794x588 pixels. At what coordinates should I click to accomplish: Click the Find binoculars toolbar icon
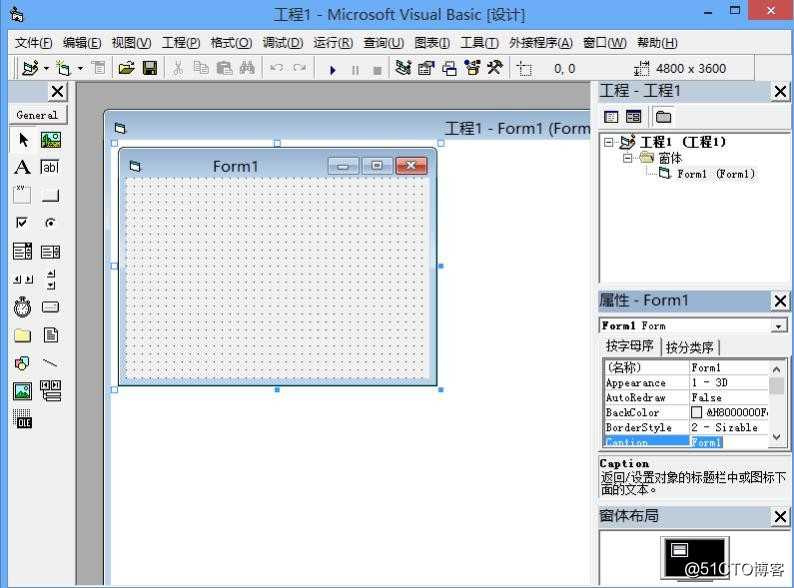click(x=247, y=68)
